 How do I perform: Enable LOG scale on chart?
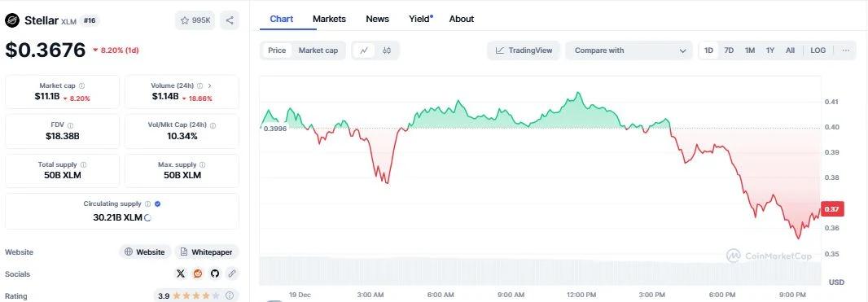[x=818, y=50]
